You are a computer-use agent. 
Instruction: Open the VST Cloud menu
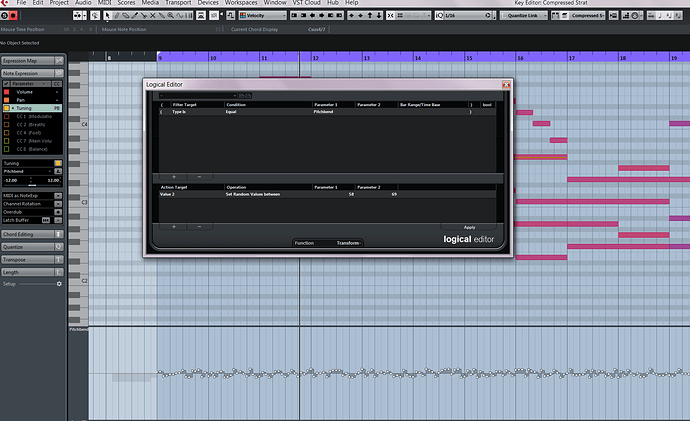(307, 3)
